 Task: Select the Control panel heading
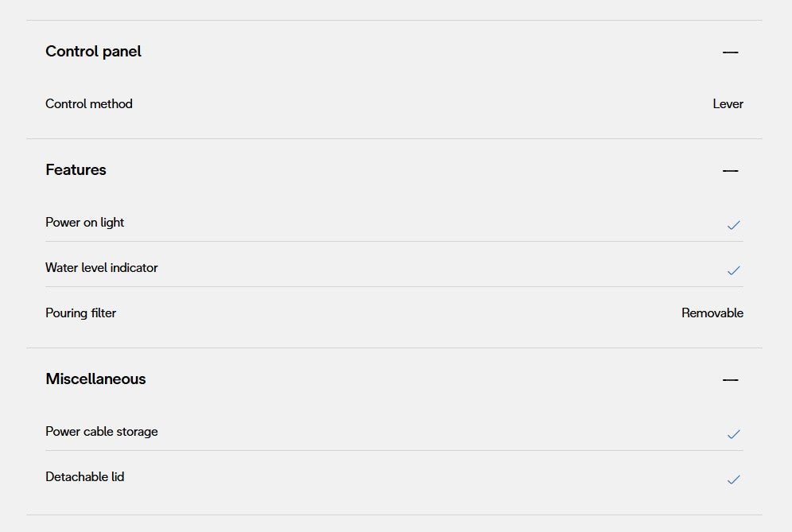click(x=93, y=52)
